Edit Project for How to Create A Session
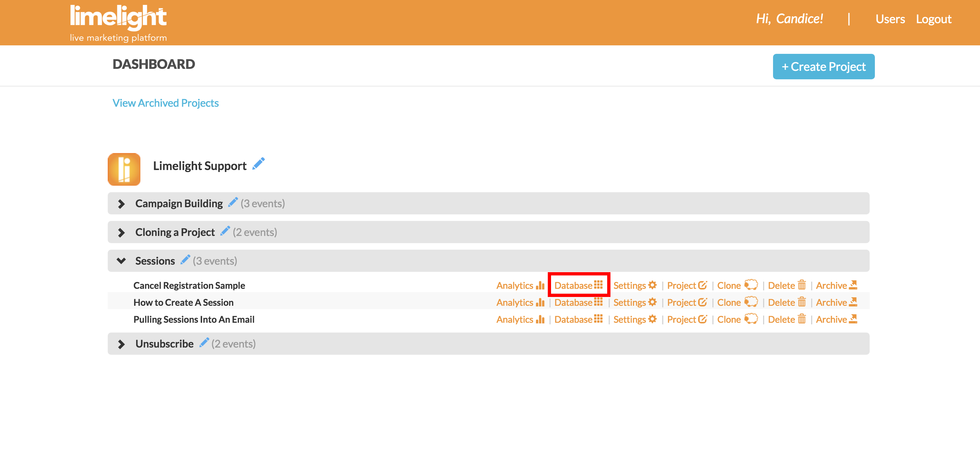The image size is (980, 451). click(x=687, y=302)
